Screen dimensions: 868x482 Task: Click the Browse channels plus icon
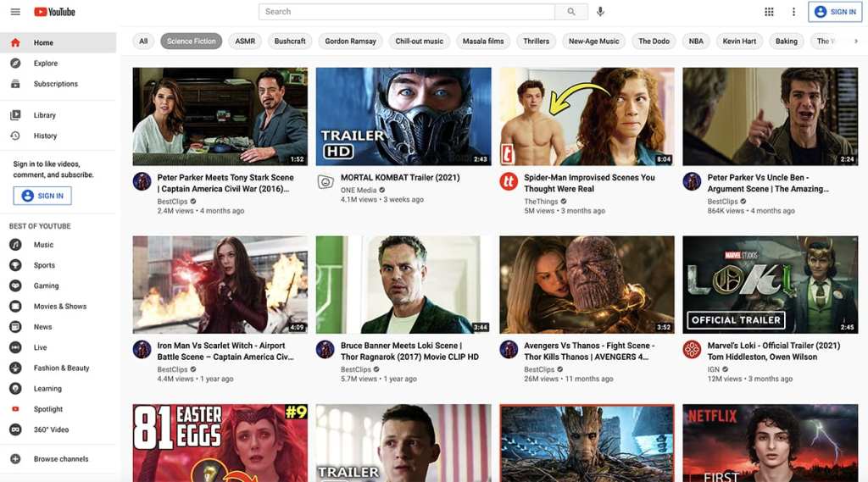pyautogui.click(x=15, y=459)
